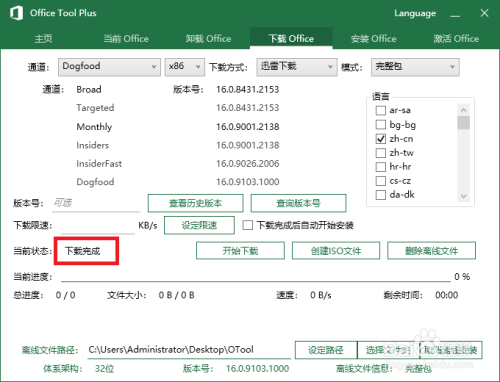
Task: Click the 下载完成 status text
Action: point(82,251)
